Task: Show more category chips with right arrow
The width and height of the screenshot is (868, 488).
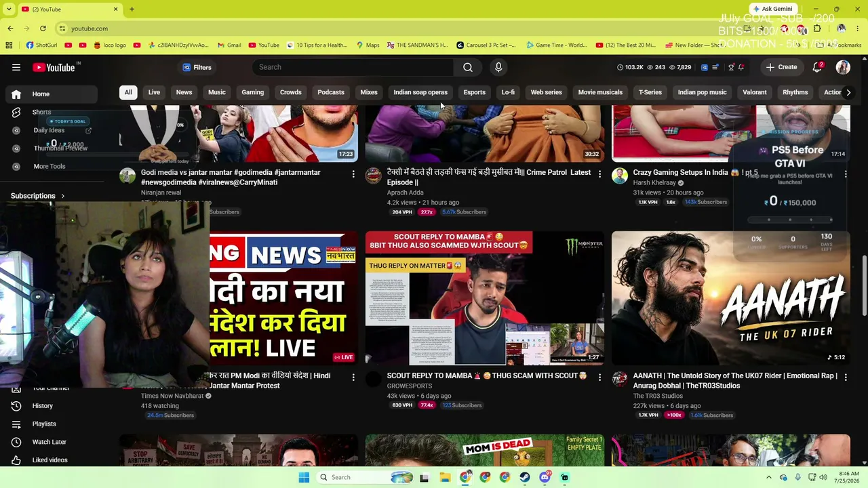Action: click(x=848, y=92)
